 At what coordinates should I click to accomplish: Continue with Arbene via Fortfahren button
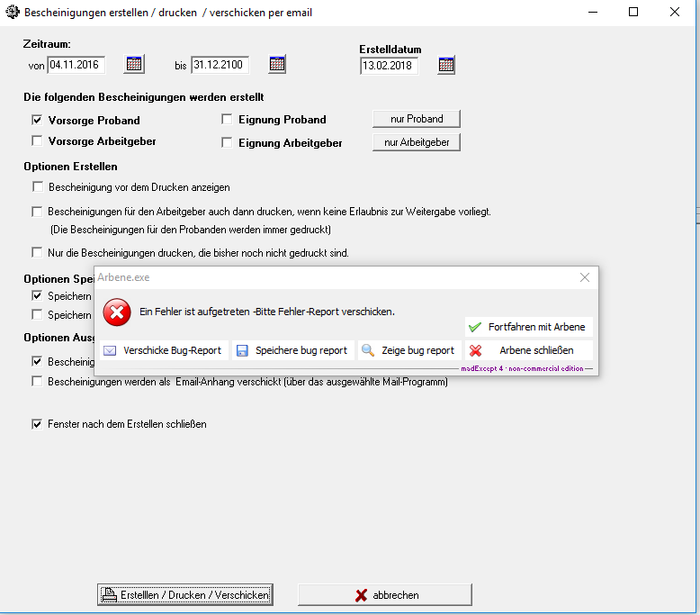(528, 327)
